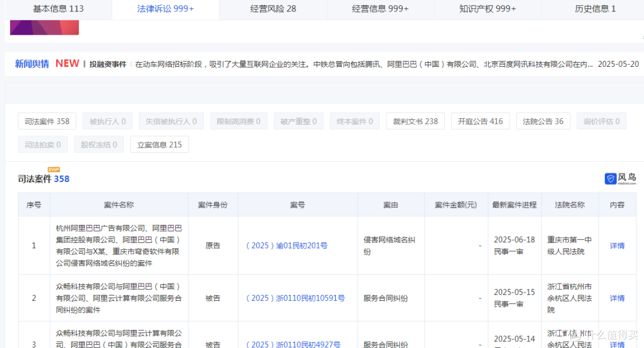The height and width of the screenshot is (348, 644).
Task: Click the 案件名称 column header
Action: [119, 205]
